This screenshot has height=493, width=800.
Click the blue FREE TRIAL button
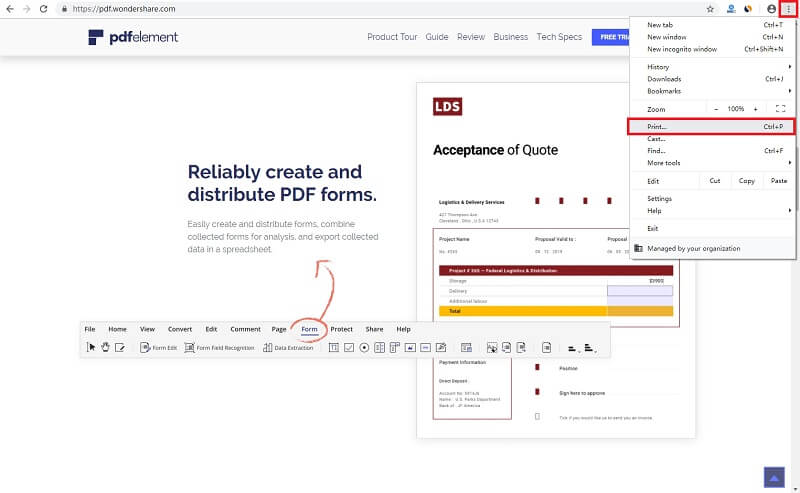(611, 37)
